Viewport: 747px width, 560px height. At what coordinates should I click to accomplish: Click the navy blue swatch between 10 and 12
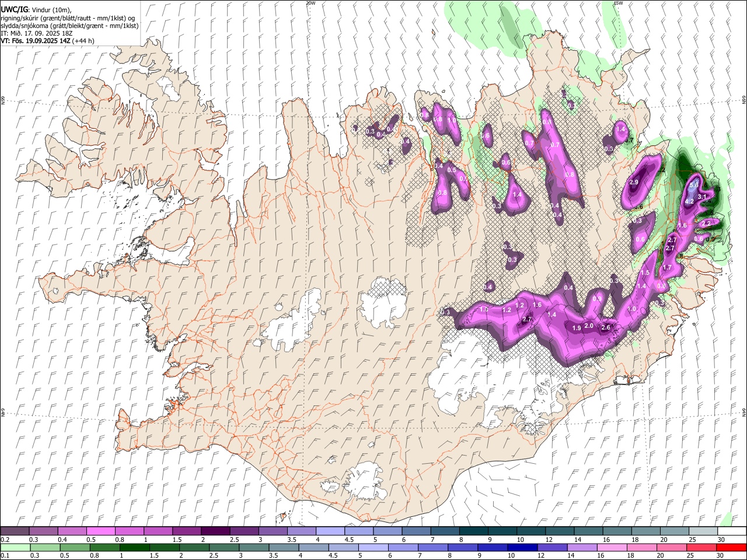coord(523,547)
